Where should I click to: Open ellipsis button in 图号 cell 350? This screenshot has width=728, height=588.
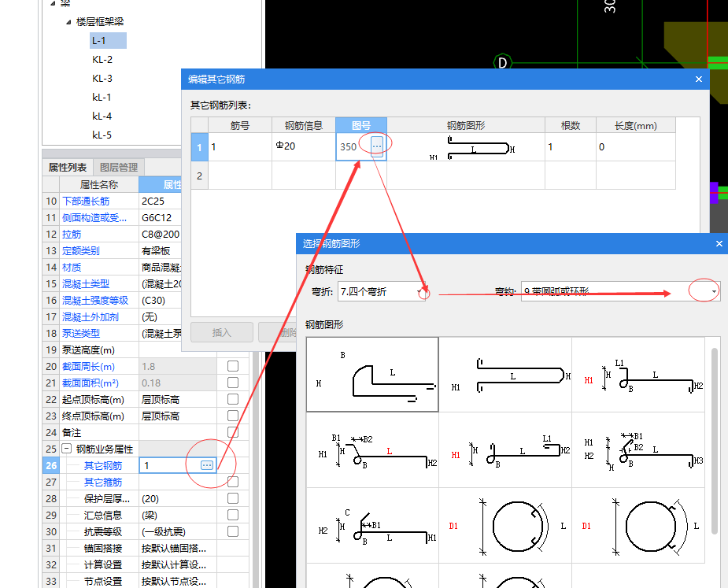click(376, 146)
